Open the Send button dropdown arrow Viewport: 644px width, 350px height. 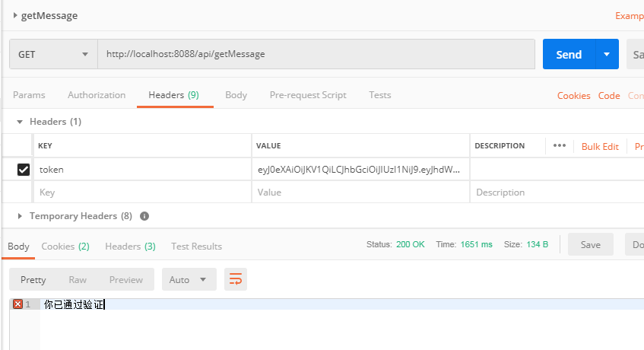click(607, 54)
